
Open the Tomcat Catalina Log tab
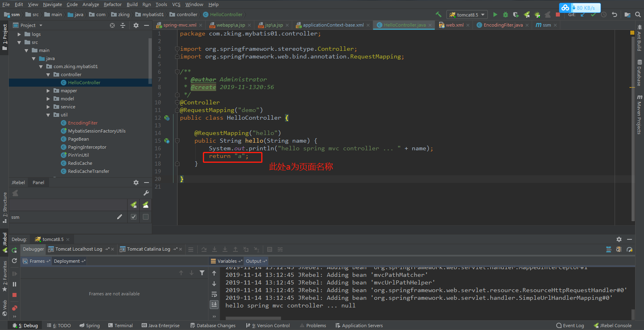click(148, 249)
